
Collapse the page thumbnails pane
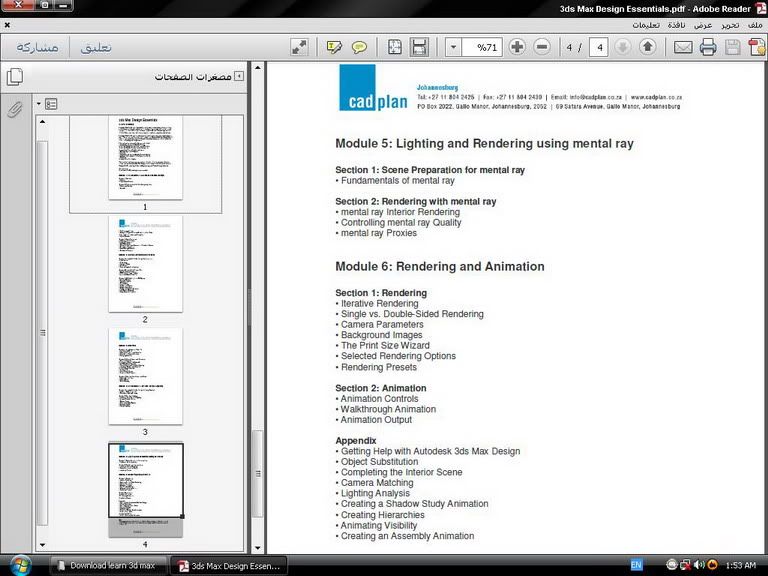239,76
